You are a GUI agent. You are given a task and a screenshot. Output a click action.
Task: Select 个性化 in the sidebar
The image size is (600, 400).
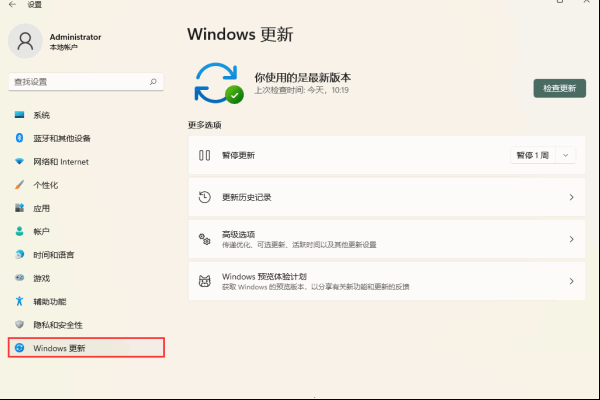(x=86, y=185)
